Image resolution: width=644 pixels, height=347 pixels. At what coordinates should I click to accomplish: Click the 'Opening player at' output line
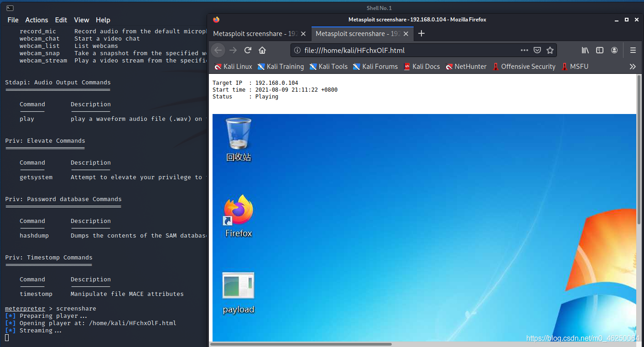click(x=91, y=323)
